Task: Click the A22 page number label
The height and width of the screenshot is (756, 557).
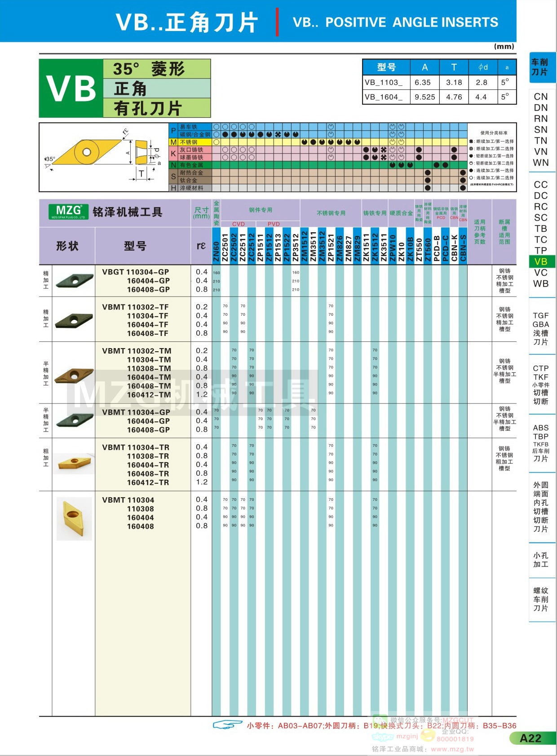Action: pyautogui.click(x=530, y=738)
